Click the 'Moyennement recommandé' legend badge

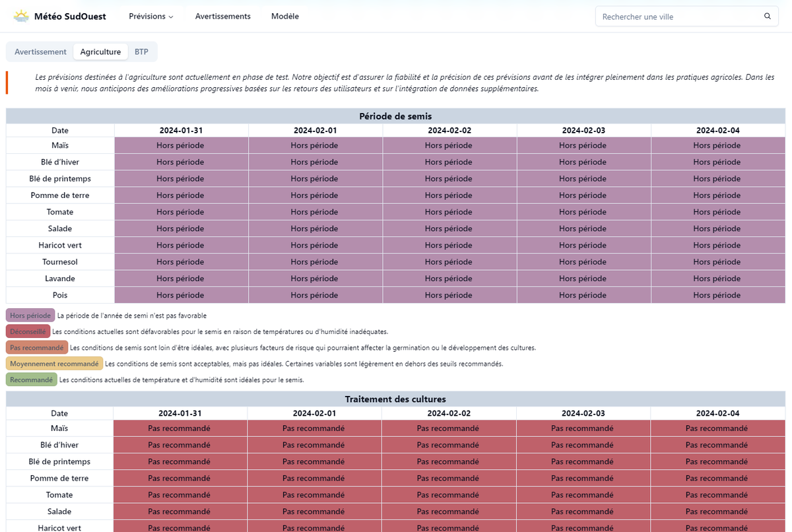(x=54, y=363)
